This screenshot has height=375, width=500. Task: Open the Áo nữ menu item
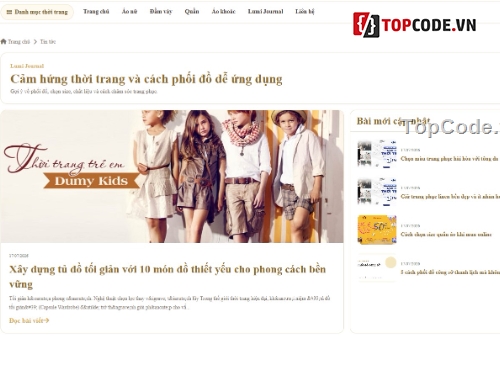130,12
